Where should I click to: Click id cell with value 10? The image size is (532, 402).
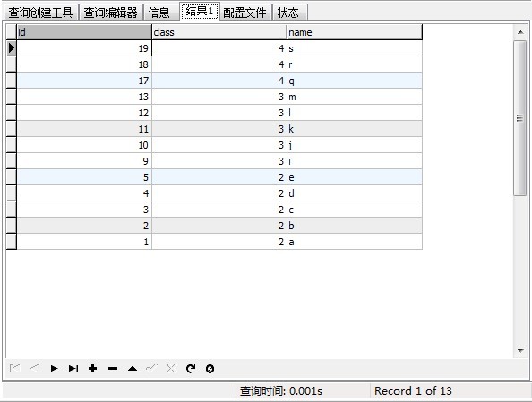(x=84, y=145)
